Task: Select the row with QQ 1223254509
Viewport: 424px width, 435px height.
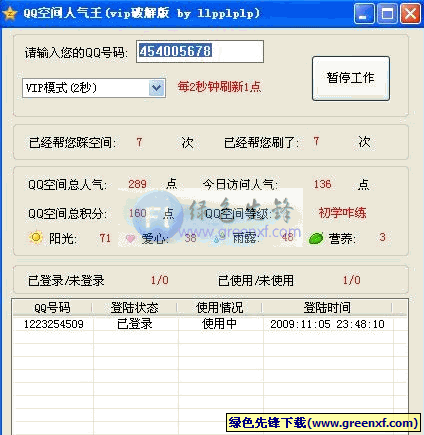Action: click(210, 324)
